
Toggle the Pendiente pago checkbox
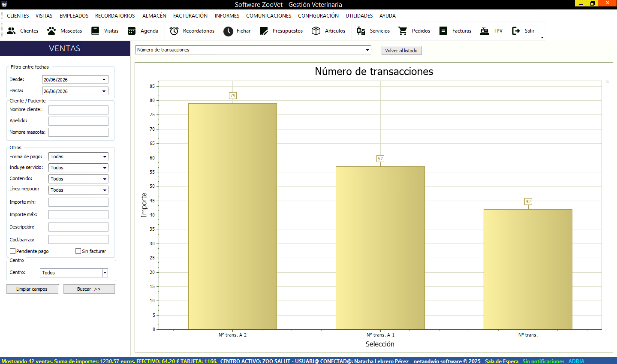tap(12, 251)
